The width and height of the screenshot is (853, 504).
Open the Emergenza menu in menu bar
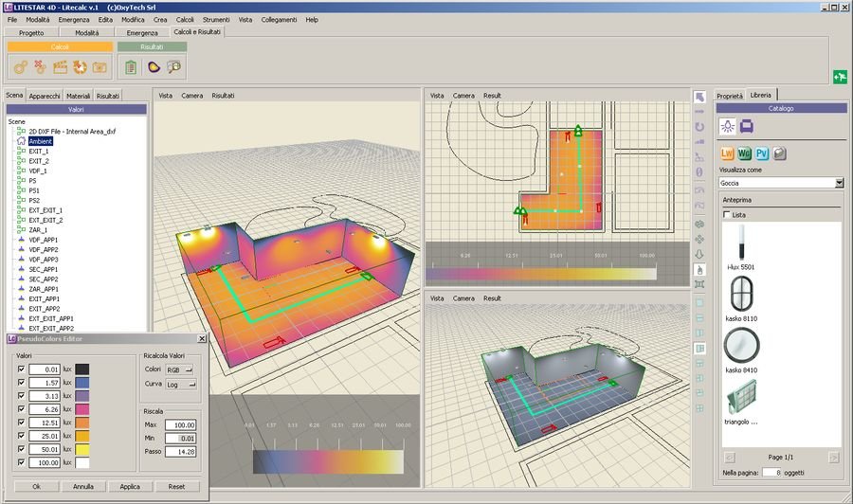(74, 20)
